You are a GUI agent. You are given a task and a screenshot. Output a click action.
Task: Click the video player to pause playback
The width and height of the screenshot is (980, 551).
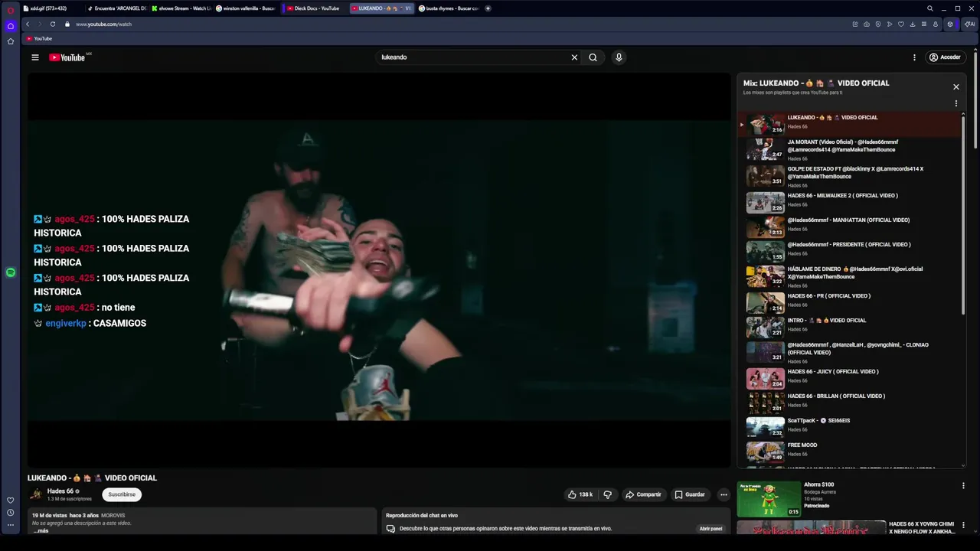pyautogui.click(x=379, y=269)
